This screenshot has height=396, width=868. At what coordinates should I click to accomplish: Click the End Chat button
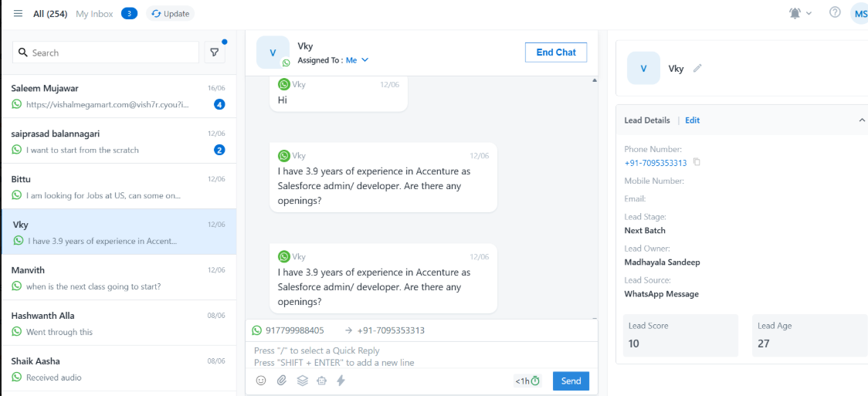(556, 52)
